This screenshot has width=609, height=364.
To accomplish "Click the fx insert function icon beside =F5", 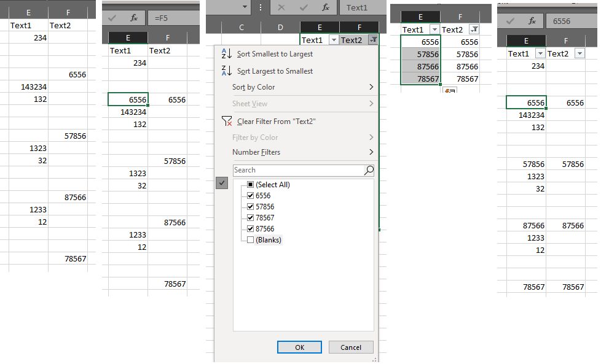I will click(x=134, y=18).
